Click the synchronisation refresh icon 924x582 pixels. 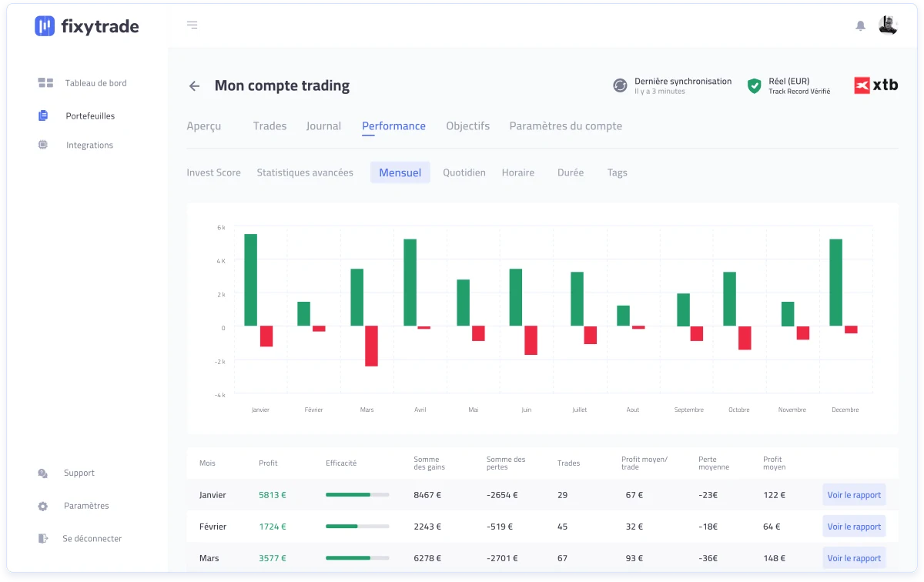click(x=620, y=85)
